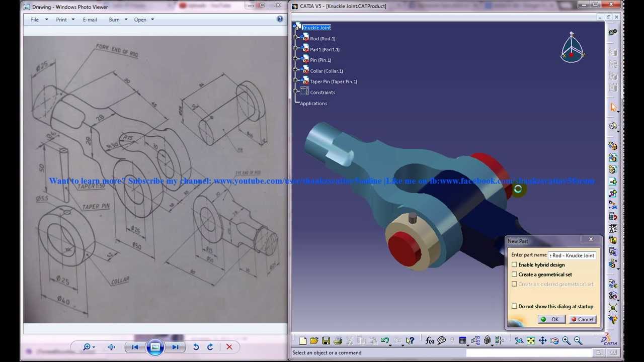Click E-mail in Photo Viewer
Image resolution: width=644 pixels, height=362 pixels.
[90, 20]
